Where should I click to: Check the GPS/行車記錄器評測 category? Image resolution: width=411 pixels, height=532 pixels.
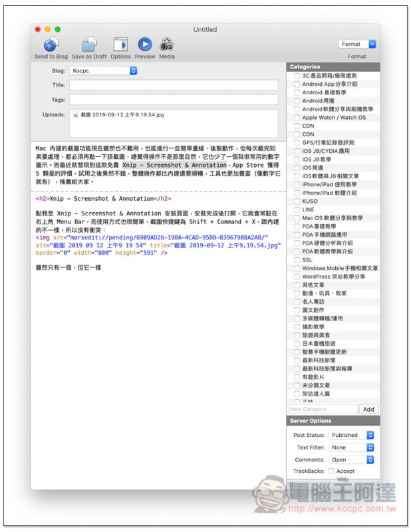297,142
